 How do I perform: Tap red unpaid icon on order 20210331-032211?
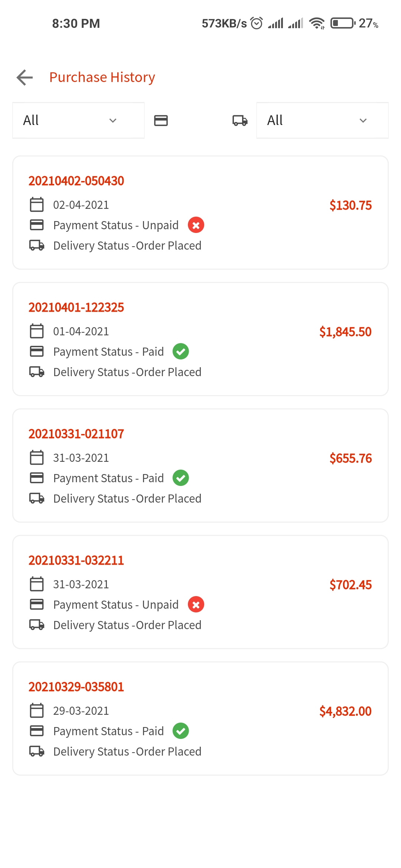click(196, 605)
